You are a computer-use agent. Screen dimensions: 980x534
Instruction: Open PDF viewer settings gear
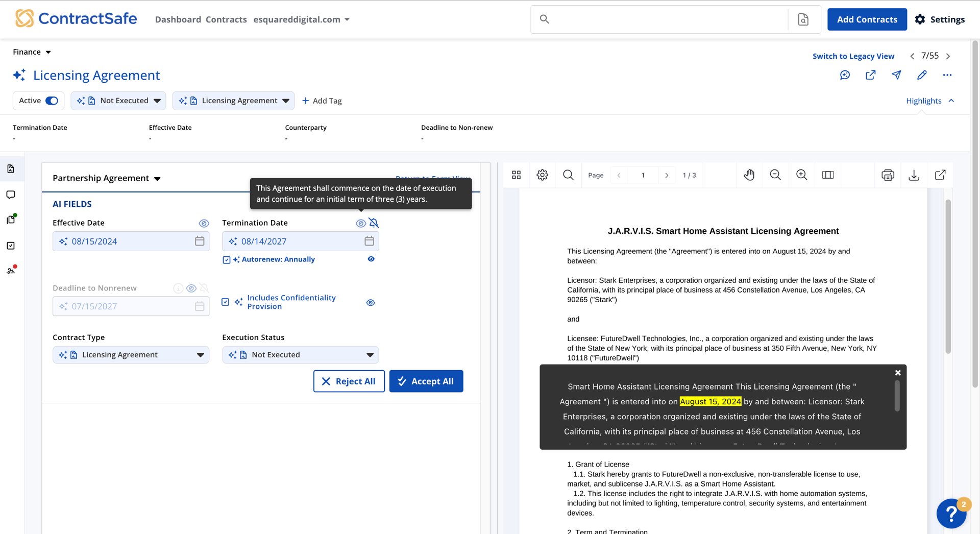tap(543, 175)
